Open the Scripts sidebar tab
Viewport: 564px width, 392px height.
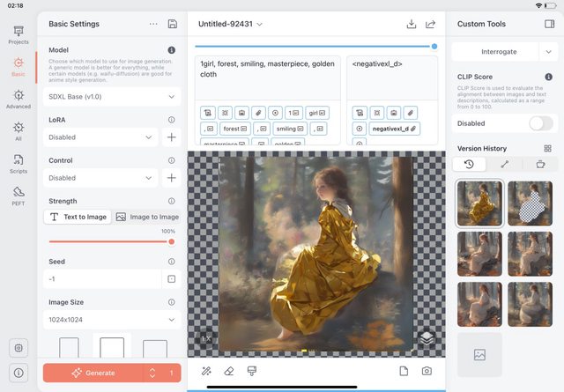[18, 163]
